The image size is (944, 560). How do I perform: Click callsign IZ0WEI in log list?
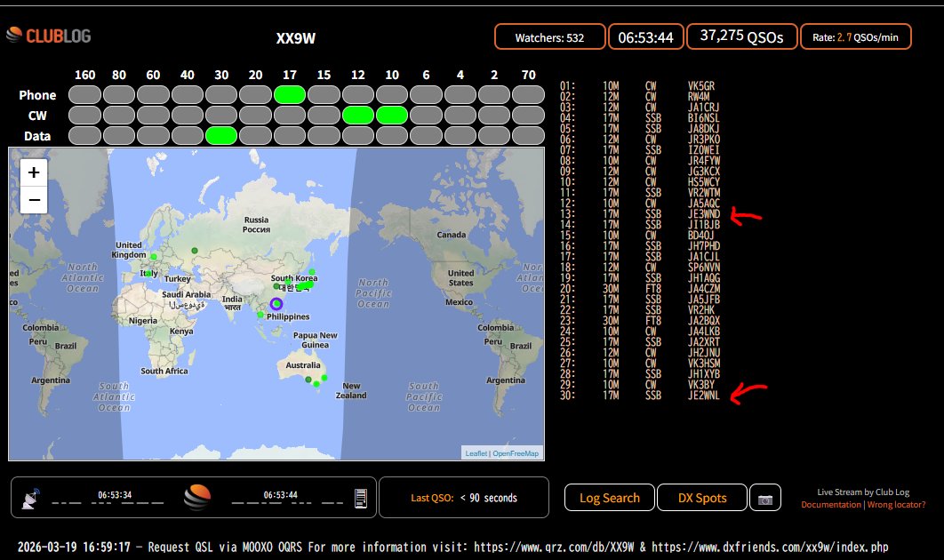(x=704, y=150)
